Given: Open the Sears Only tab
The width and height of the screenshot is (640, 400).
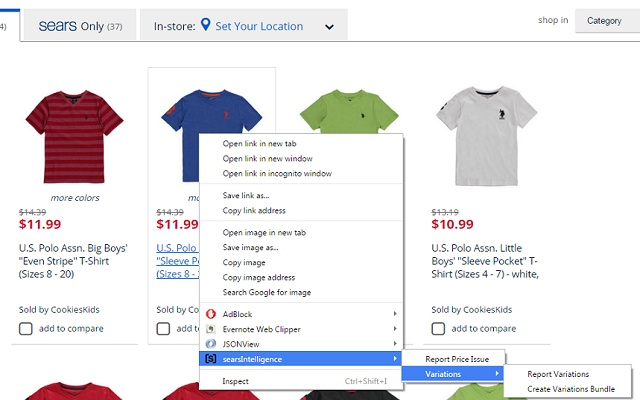Looking at the screenshot, I should (80, 26).
